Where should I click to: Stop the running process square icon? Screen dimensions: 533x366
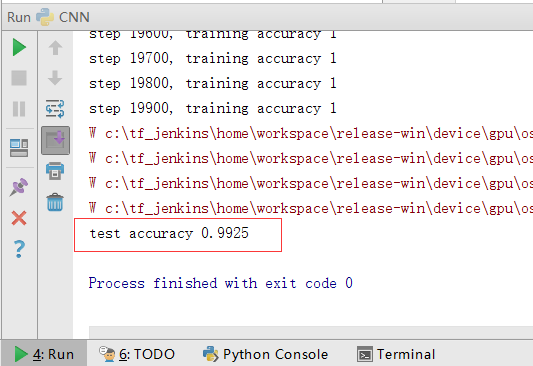(19, 78)
